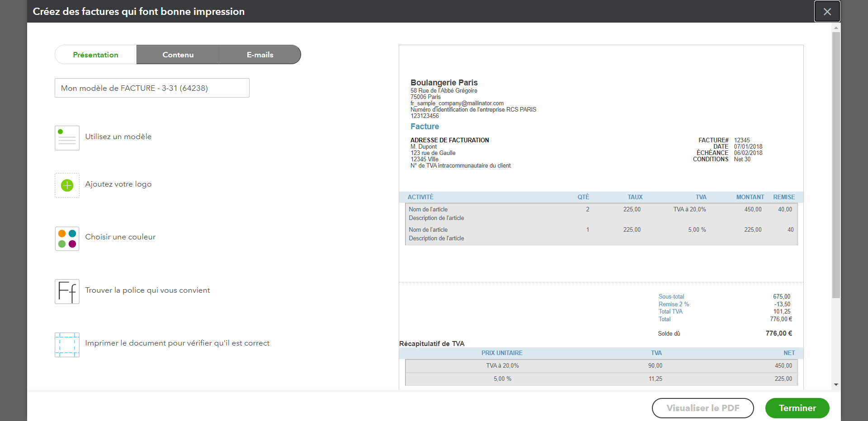The image size is (868, 421).
Task: Open the four-dot color palette icon
Action: tap(67, 239)
